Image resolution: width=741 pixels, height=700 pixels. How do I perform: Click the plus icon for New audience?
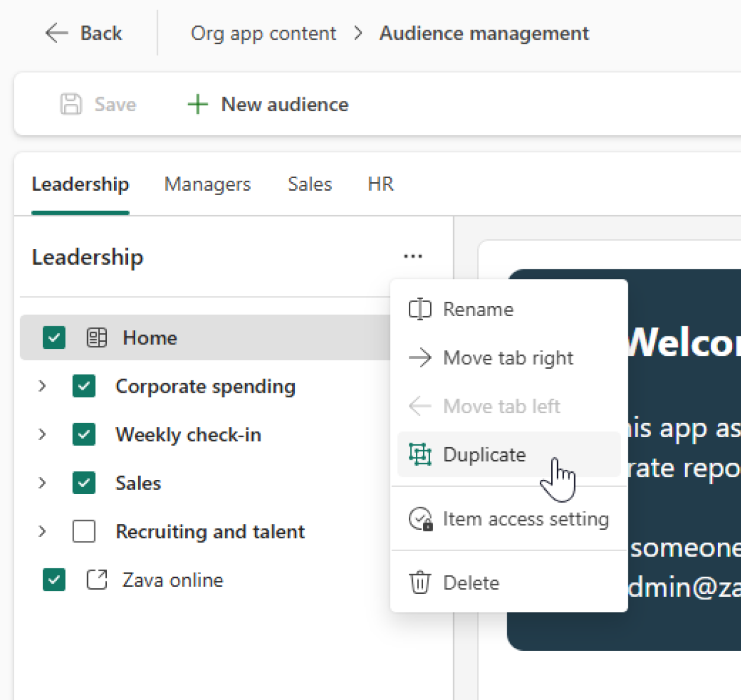198,104
